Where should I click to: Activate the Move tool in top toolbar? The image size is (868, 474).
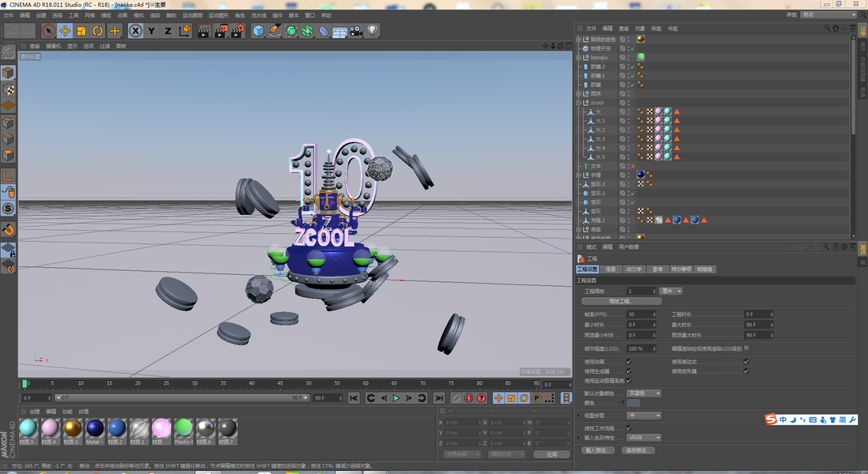pos(65,31)
